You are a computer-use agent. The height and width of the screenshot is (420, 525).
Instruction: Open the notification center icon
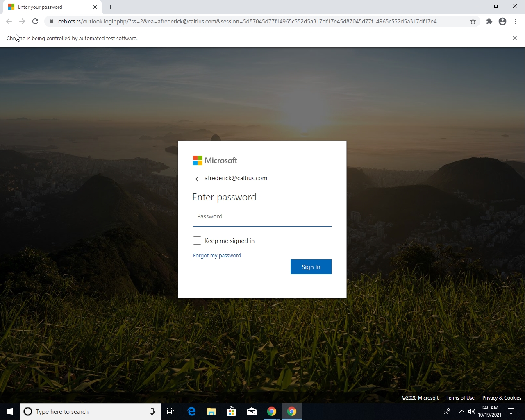pos(511,411)
